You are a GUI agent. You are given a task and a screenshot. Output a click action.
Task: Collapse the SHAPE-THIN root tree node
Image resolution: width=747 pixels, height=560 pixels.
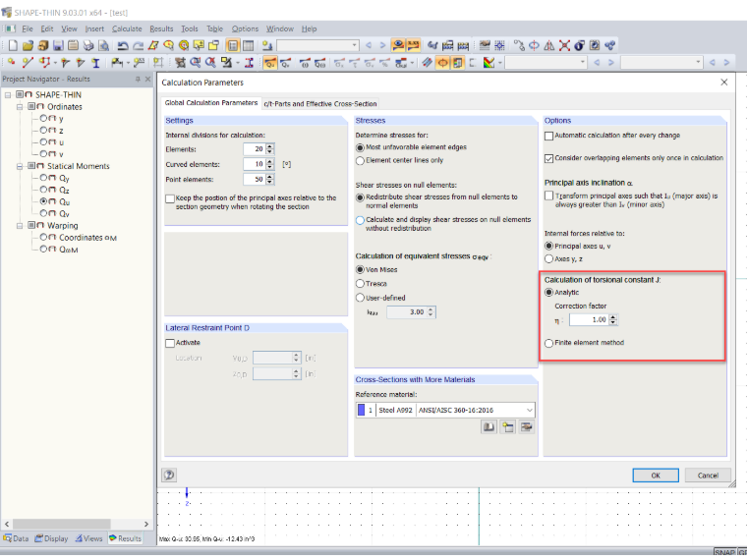pyautogui.click(x=8, y=94)
